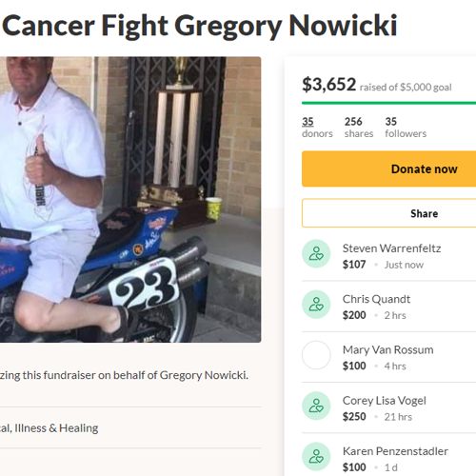Select donor name Mary Van Rossum
The width and height of the screenshot is (476, 476).
[x=388, y=349]
